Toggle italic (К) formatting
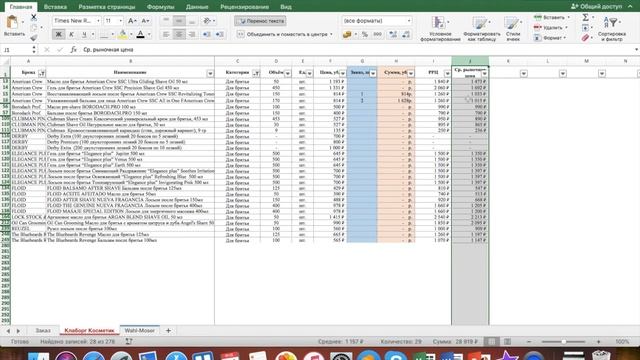 point(71,35)
